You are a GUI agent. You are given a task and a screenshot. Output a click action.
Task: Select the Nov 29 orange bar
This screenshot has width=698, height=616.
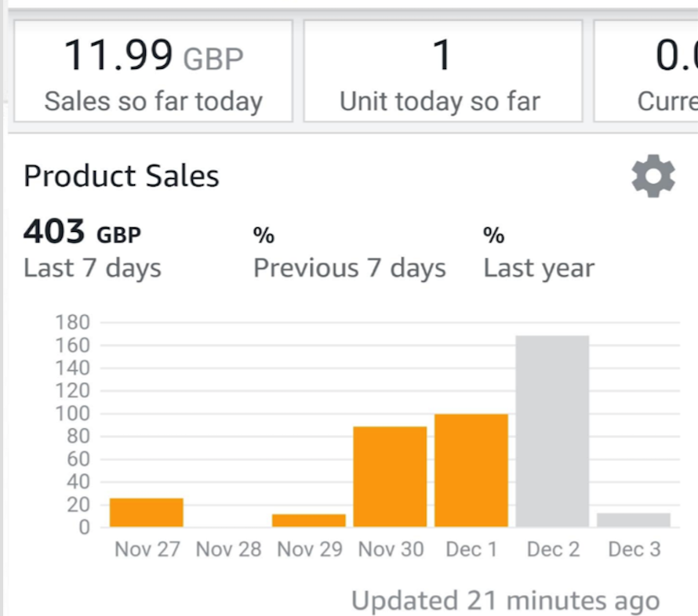coord(309,520)
